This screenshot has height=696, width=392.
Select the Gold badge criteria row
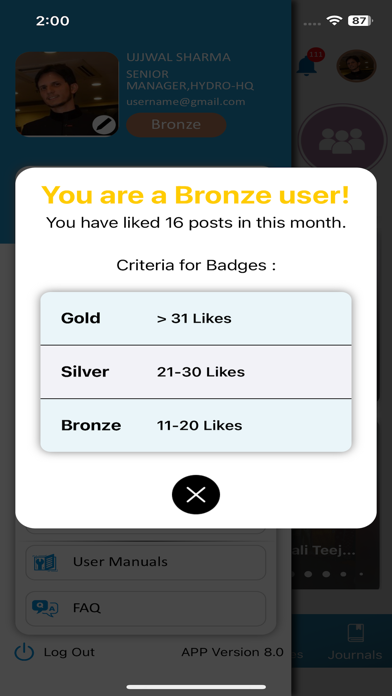(196, 318)
